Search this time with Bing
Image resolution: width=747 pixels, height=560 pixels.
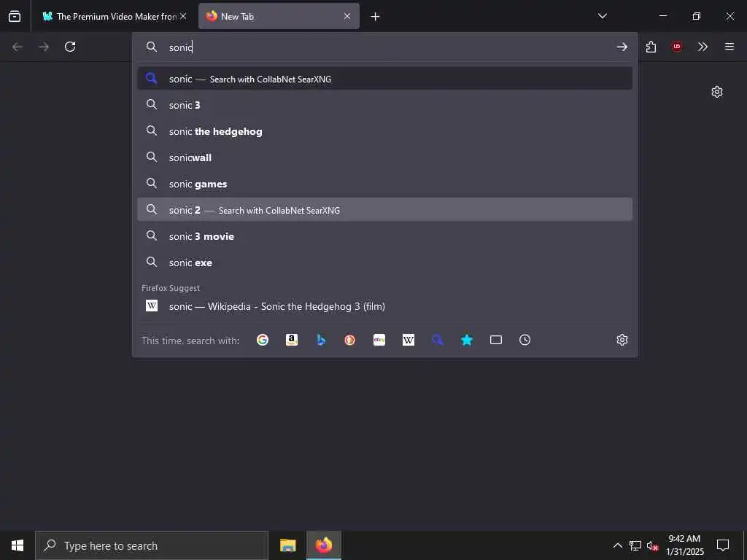(x=321, y=340)
